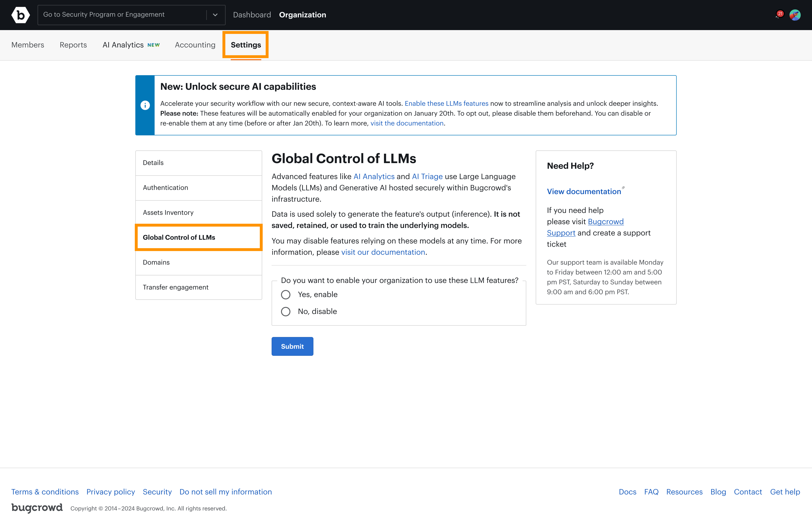Select the Yes, enable radio option
This screenshot has height=525, width=812.
pyautogui.click(x=285, y=294)
